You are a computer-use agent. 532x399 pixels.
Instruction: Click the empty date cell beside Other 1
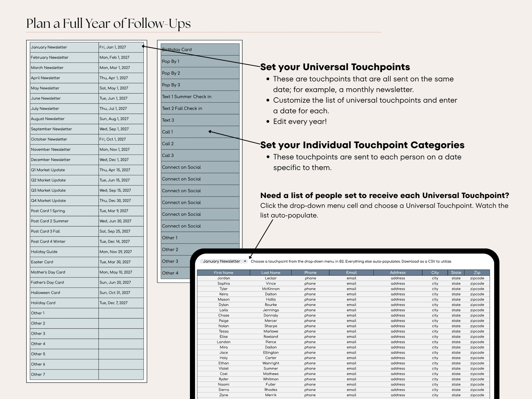pyautogui.click(x=121, y=313)
